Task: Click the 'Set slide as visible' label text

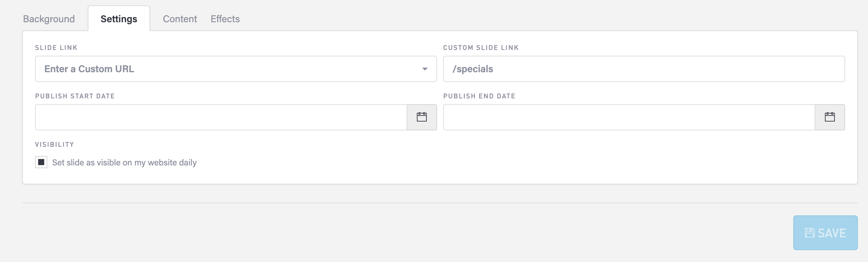Action: 124,163
